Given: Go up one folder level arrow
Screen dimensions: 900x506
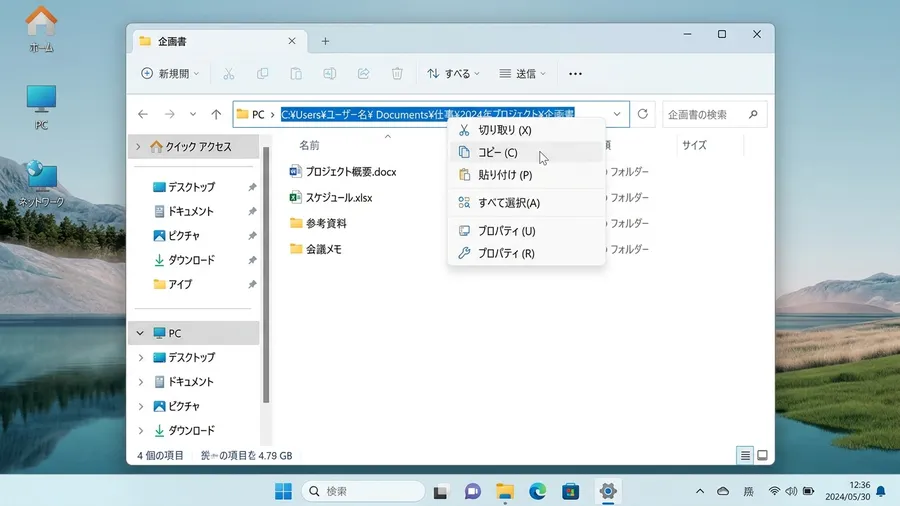Looking at the screenshot, I should [x=216, y=114].
